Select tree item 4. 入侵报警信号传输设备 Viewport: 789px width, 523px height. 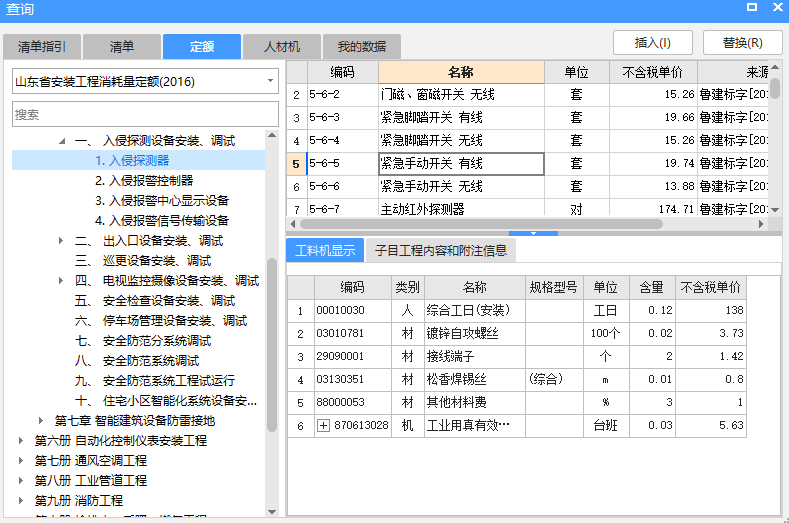click(x=162, y=220)
